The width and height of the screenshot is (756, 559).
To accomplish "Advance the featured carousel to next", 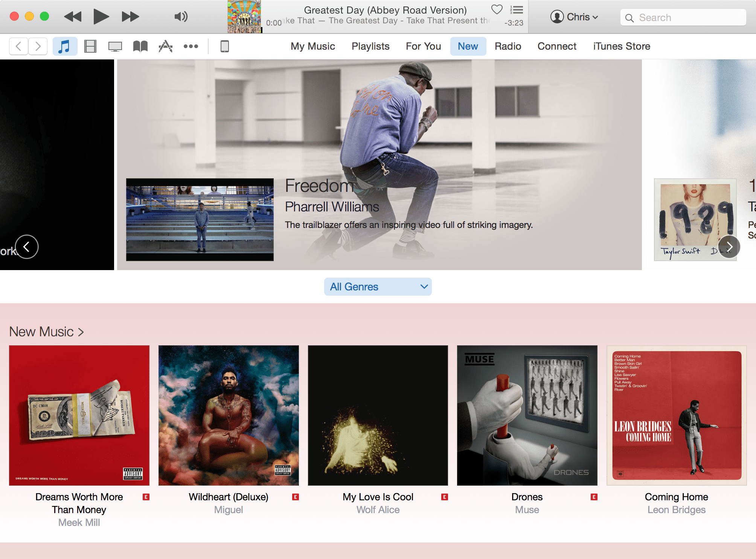I will [729, 247].
